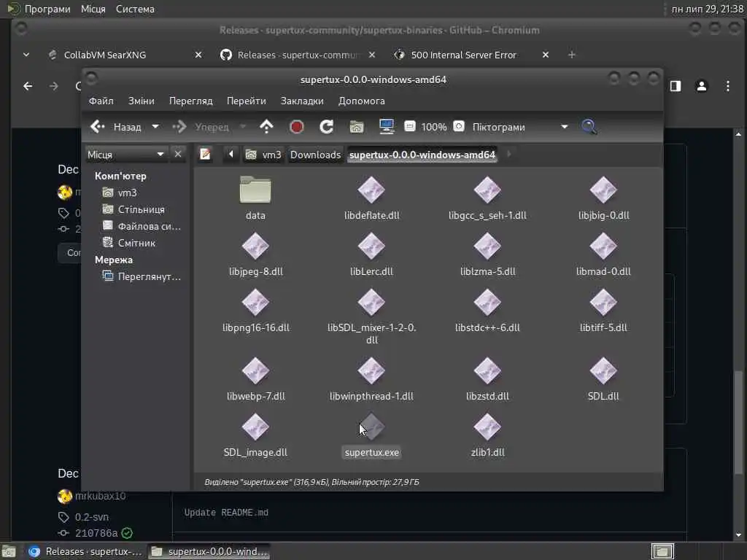Select SDL_image.dll file
The height and width of the screenshot is (560, 747).
tap(255, 435)
